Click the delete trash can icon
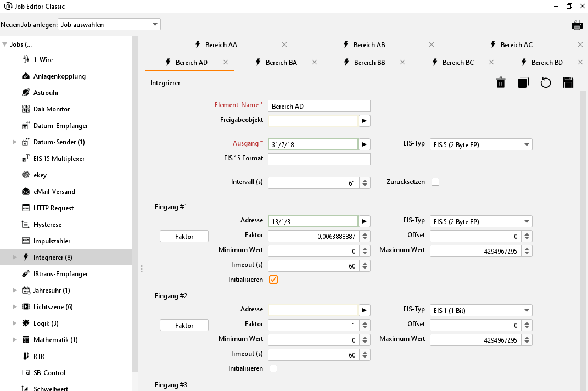 click(501, 82)
